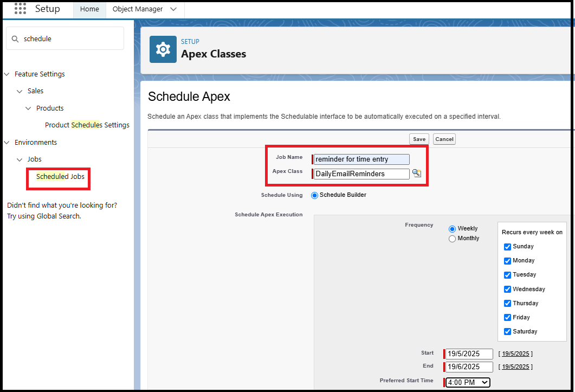Click the date link beside Start field
This screenshot has width=575, height=392.
point(515,354)
